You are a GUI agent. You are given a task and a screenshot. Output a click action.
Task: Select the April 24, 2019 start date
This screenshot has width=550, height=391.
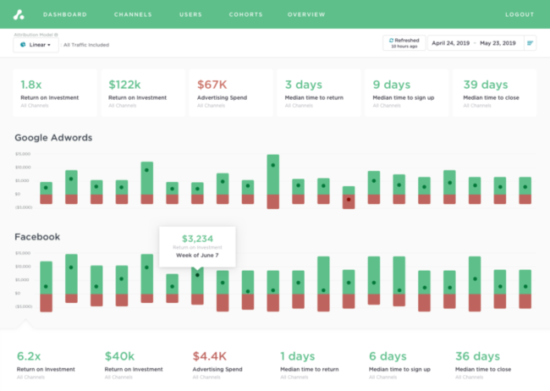tap(450, 43)
